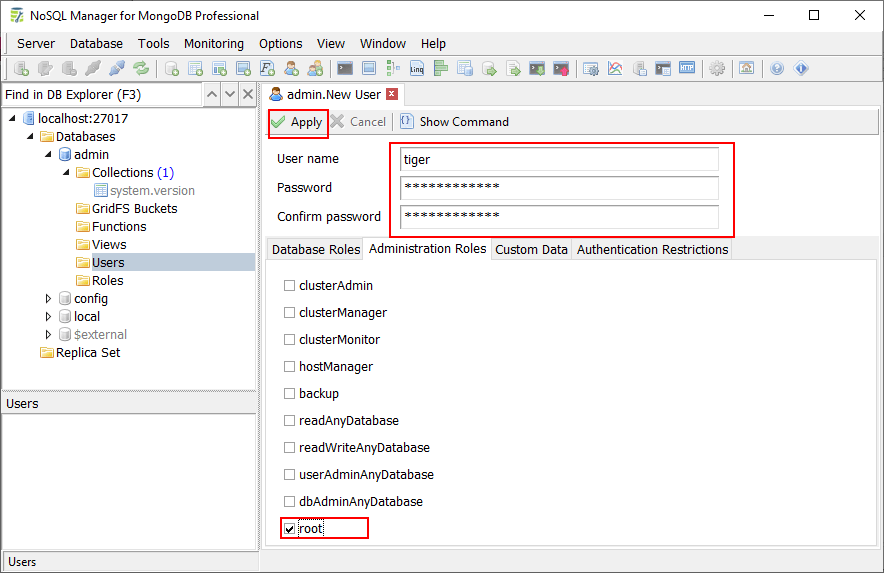Enable the clusterAdmin role checkbox
The width and height of the screenshot is (884, 573).
(290, 286)
